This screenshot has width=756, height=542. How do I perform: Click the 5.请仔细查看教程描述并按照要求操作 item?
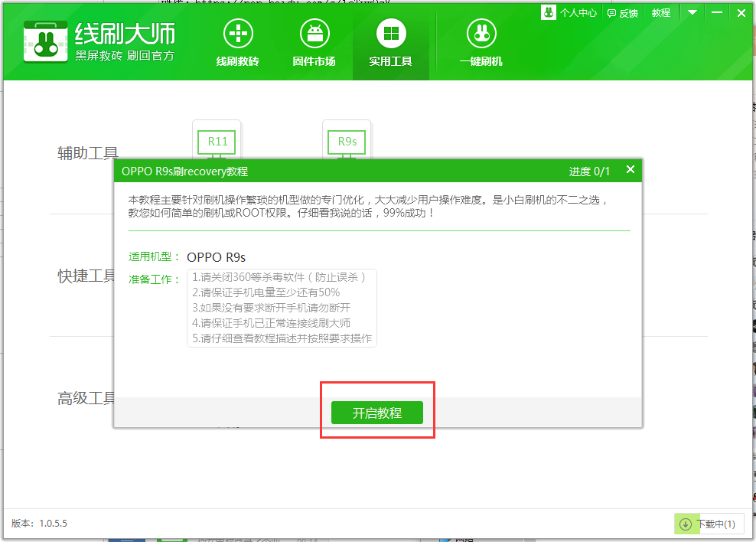(x=282, y=339)
